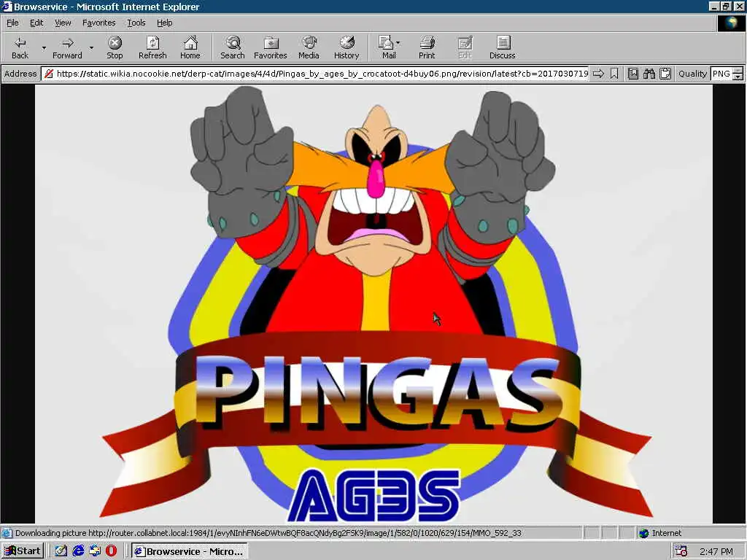
Task: Go back with the Back button
Action: (x=20, y=47)
